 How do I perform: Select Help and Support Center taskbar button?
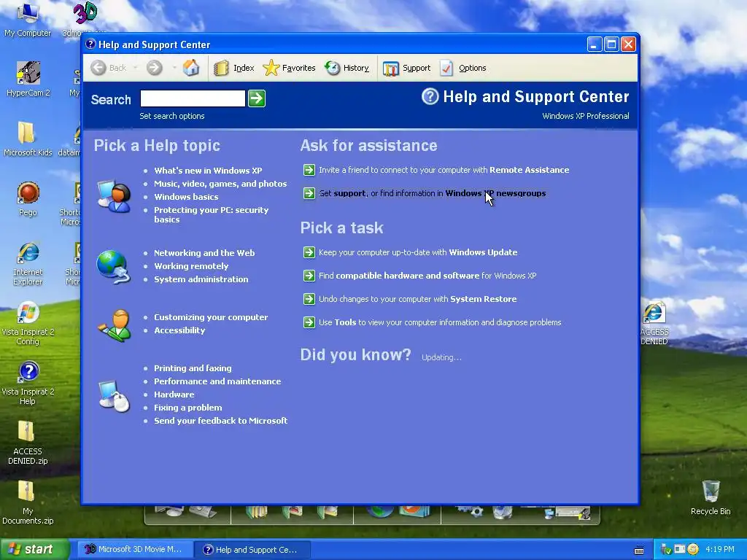point(252,550)
